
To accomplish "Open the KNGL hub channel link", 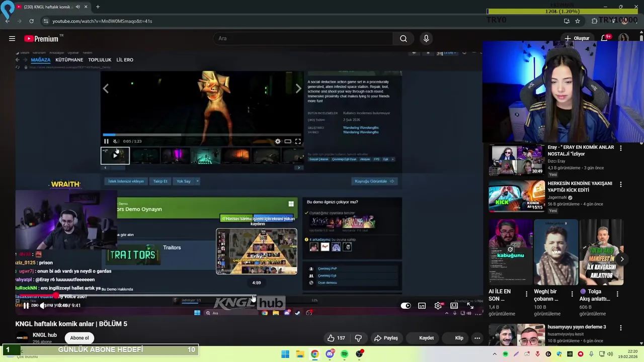I will click(45, 335).
